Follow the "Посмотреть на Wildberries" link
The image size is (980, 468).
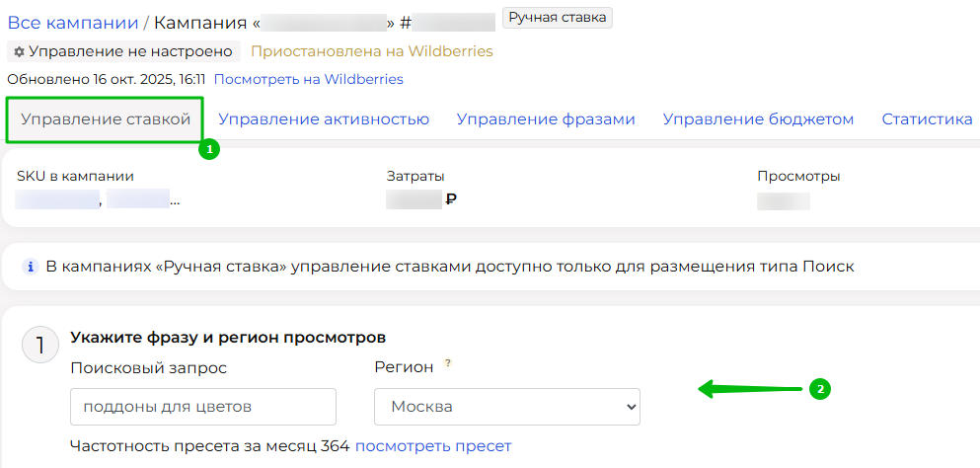point(308,79)
